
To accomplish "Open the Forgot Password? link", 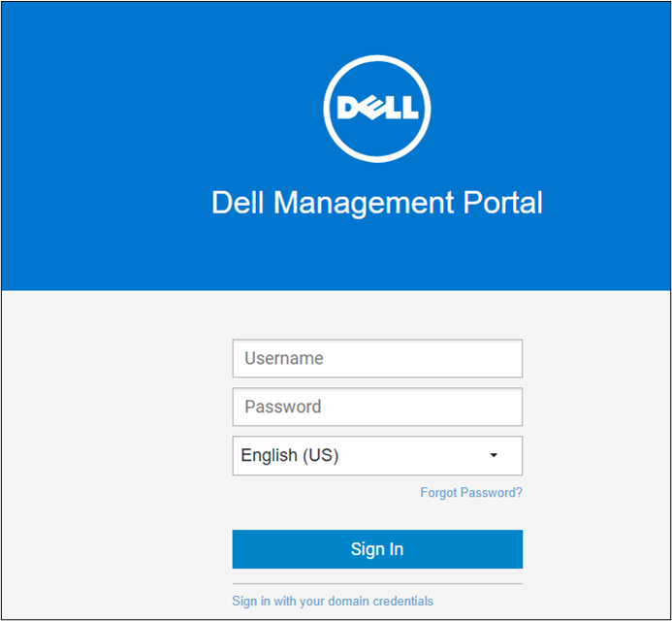I will pyautogui.click(x=471, y=493).
